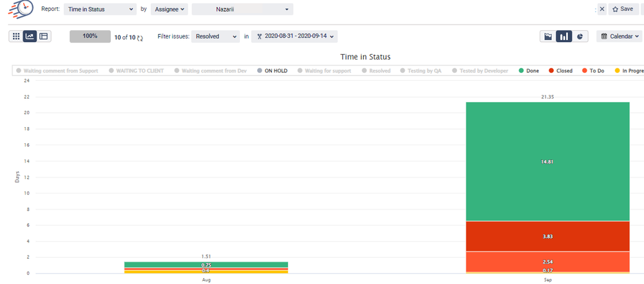Open the Calendar dropdown
Viewport: 644px width, 284px height.
620,36
